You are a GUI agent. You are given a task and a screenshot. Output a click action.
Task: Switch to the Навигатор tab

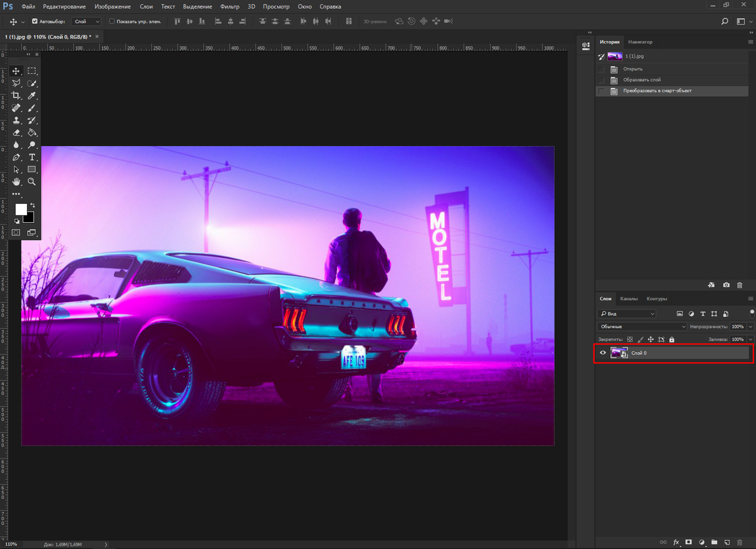point(640,42)
